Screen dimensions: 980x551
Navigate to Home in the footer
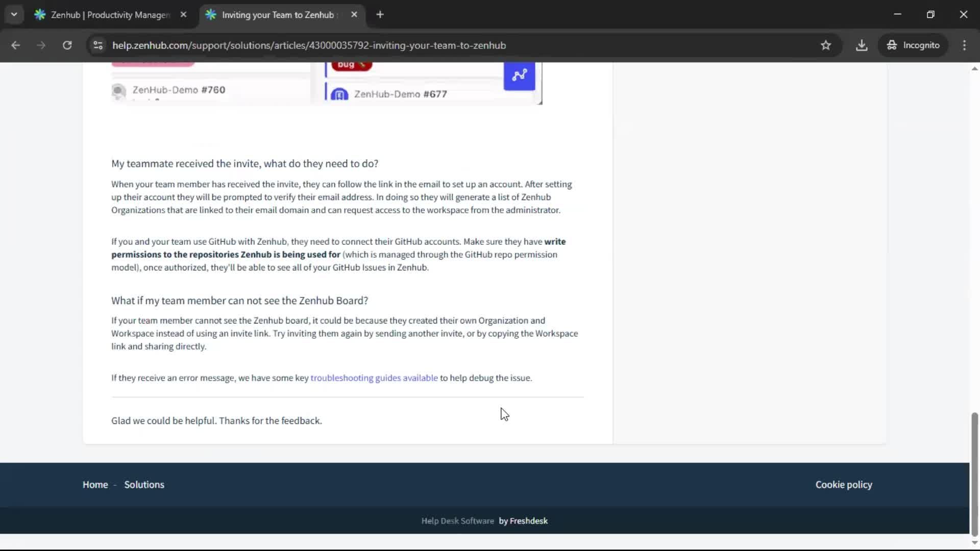(x=95, y=484)
